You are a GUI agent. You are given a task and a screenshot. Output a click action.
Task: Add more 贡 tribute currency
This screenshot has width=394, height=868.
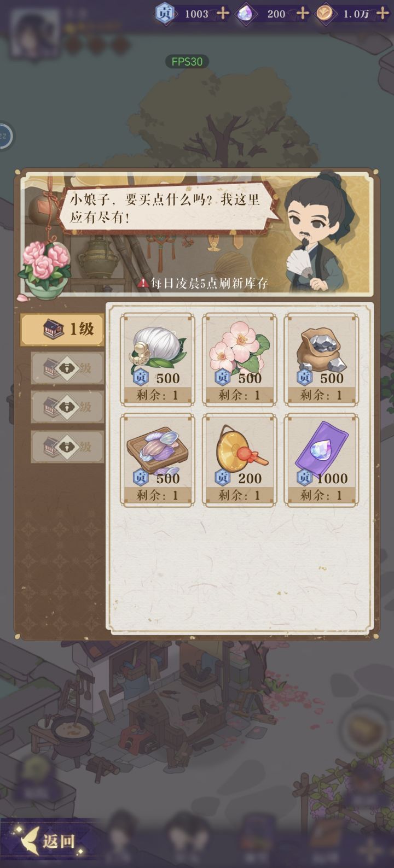pyautogui.click(x=223, y=14)
